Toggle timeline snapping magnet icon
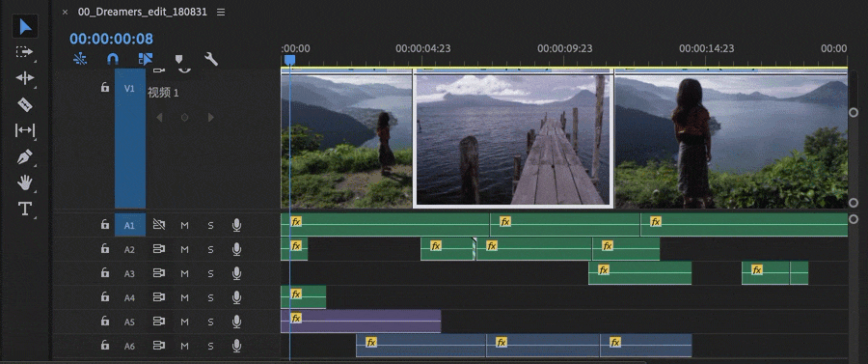 [x=113, y=59]
